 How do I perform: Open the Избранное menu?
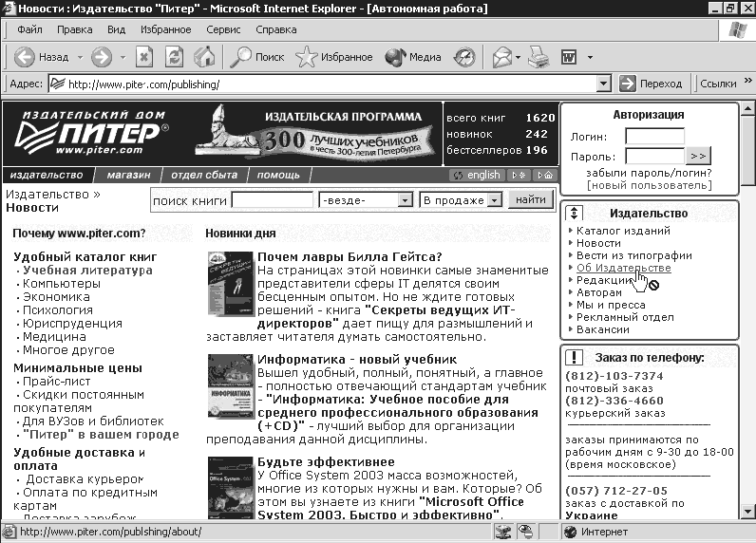point(166,29)
